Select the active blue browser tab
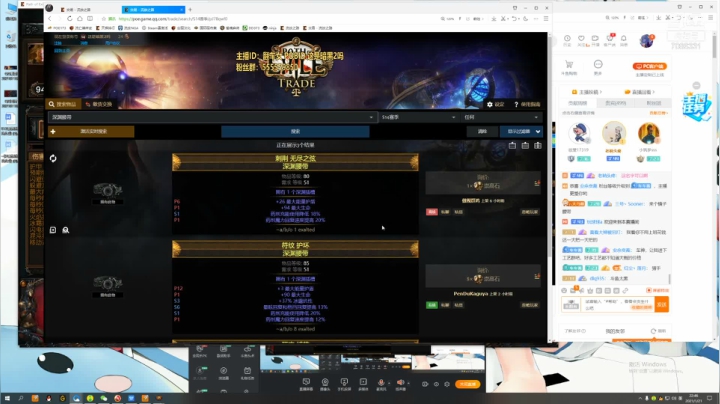 (x=152, y=10)
